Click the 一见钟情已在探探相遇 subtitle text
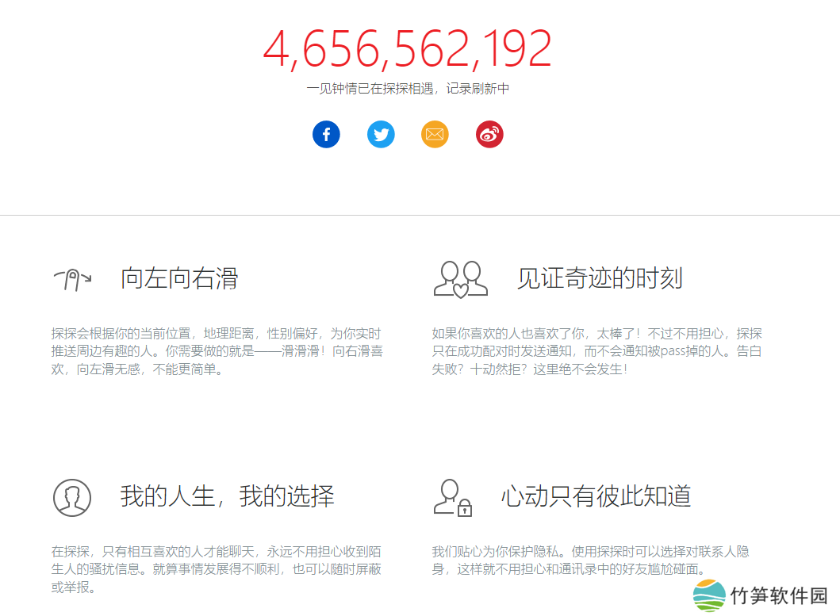This screenshot has width=840, height=616. click(x=408, y=89)
